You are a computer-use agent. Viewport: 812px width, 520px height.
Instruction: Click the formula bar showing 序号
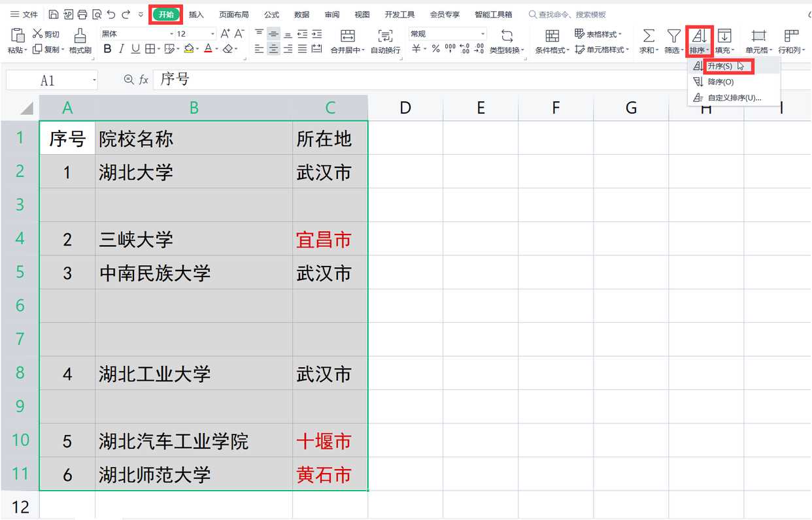(x=482, y=80)
